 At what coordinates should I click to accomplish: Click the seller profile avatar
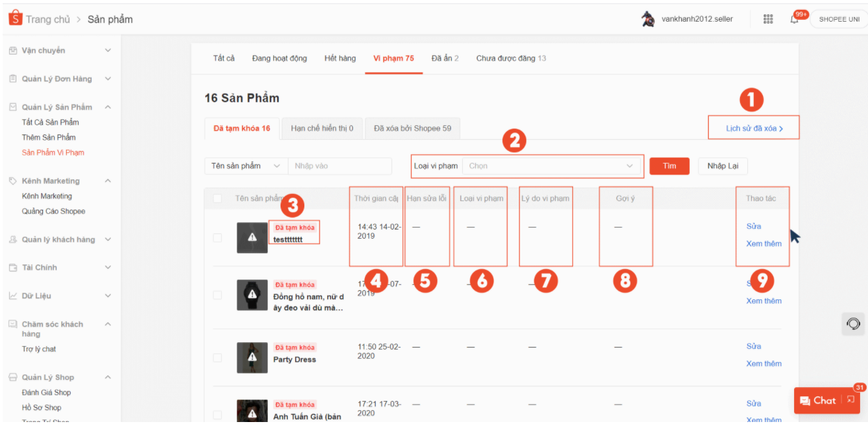tap(648, 19)
